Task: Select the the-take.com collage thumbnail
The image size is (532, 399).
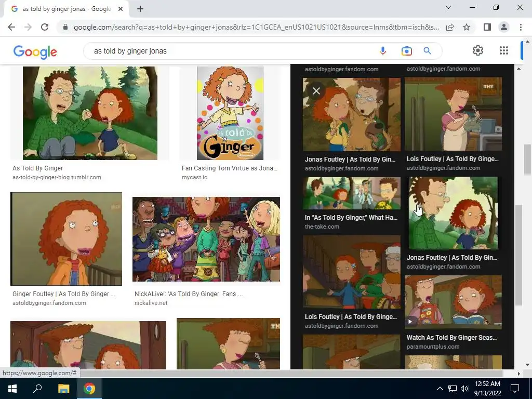Action: 352,193
